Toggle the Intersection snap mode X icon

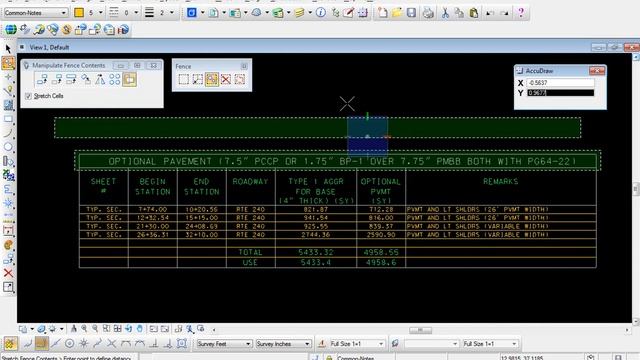(x=111, y=344)
